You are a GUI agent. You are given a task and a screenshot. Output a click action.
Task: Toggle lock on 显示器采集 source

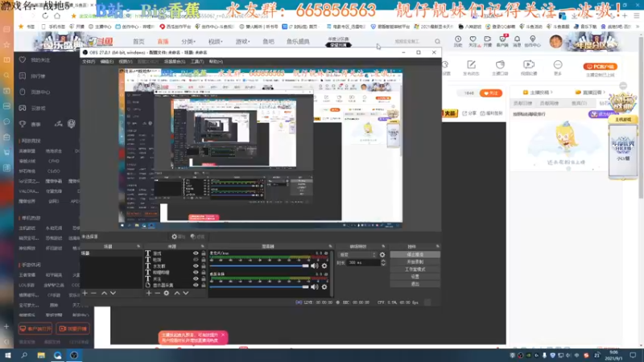click(204, 285)
